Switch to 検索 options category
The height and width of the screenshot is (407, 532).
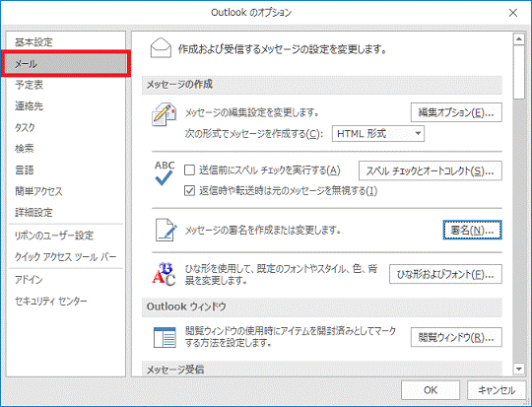point(65,149)
